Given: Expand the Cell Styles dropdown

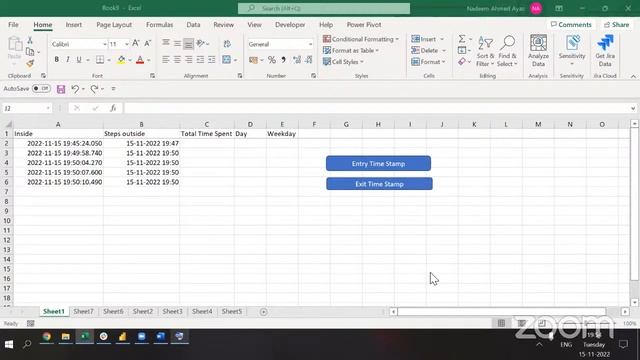Looking at the screenshot, I should click(x=343, y=62).
